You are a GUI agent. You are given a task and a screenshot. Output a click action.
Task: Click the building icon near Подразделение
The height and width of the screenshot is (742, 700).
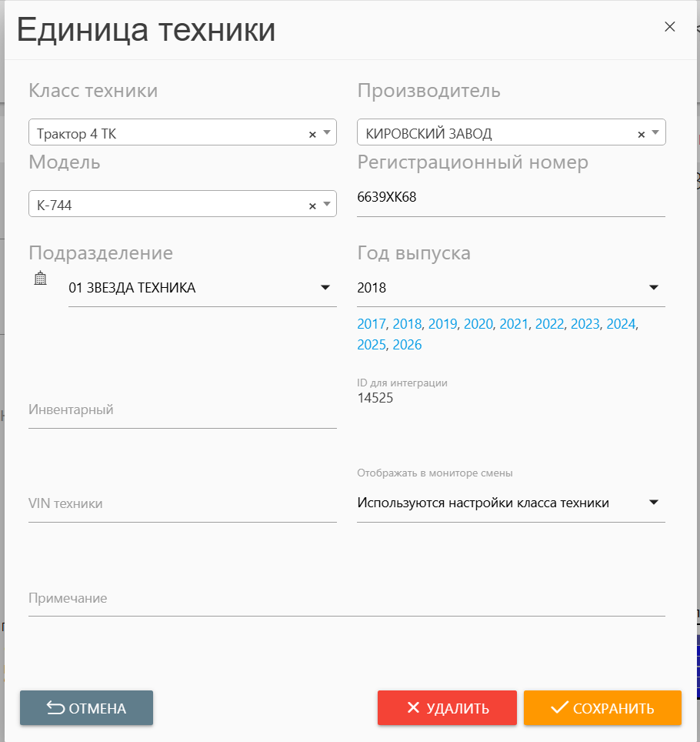pos(41,279)
